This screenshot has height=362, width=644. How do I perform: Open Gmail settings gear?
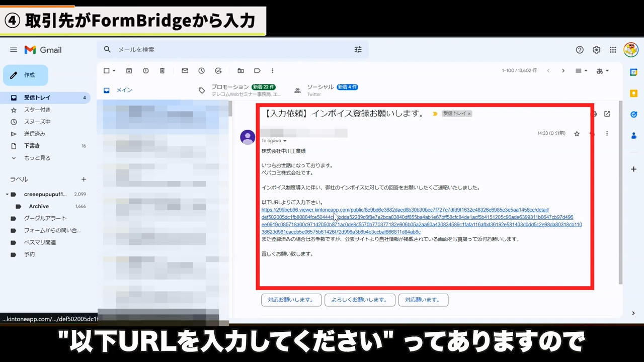(596, 50)
